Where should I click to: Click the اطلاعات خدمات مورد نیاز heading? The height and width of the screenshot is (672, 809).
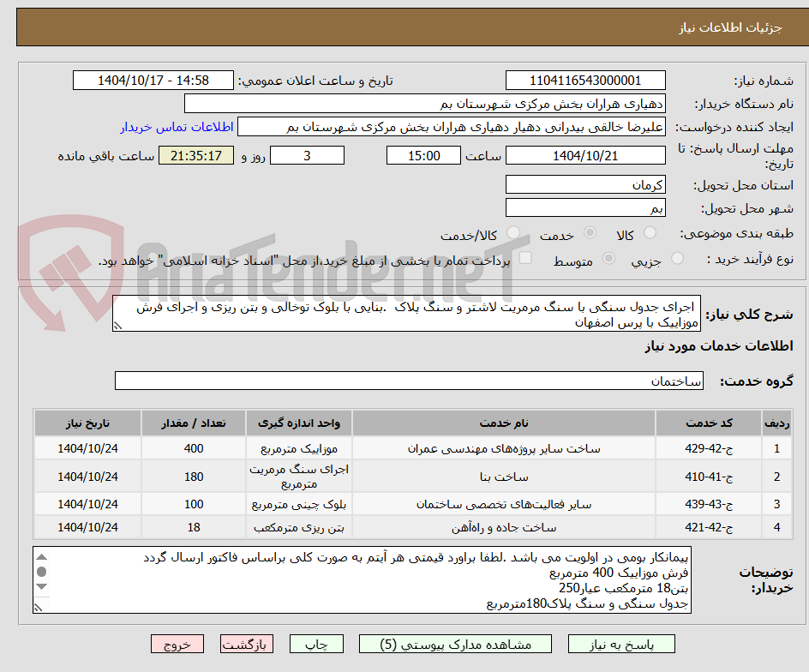(x=719, y=345)
